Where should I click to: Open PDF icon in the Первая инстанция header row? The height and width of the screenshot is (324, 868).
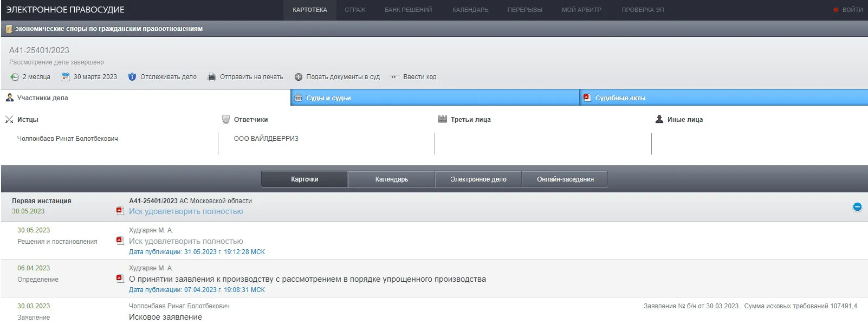click(120, 211)
